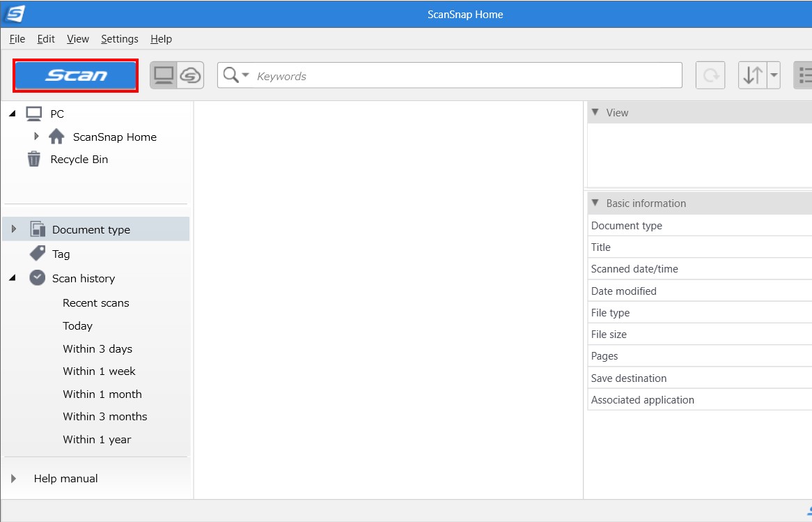Select Today in scan history
This screenshot has height=522, width=812.
[x=78, y=325]
